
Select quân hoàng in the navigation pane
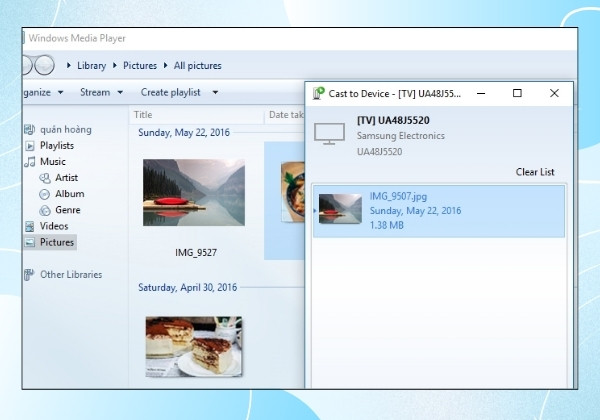point(66,130)
